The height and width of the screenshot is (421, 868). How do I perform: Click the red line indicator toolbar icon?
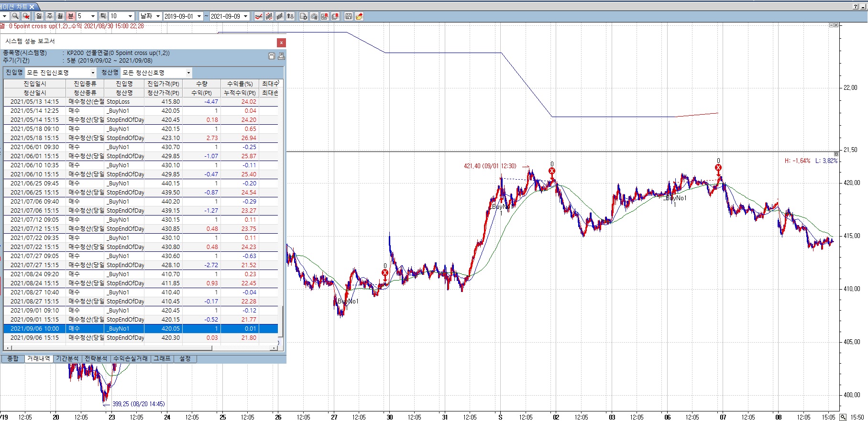pyautogui.click(x=258, y=16)
